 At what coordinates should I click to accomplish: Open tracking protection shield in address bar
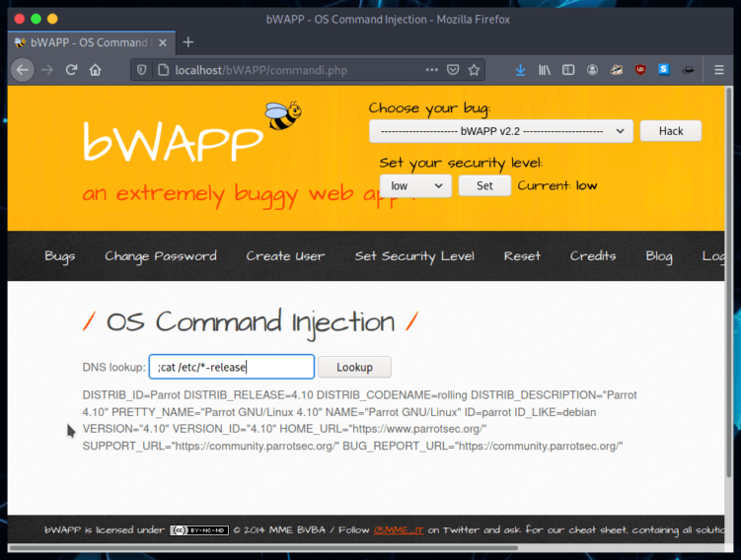pyautogui.click(x=141, y=70)
